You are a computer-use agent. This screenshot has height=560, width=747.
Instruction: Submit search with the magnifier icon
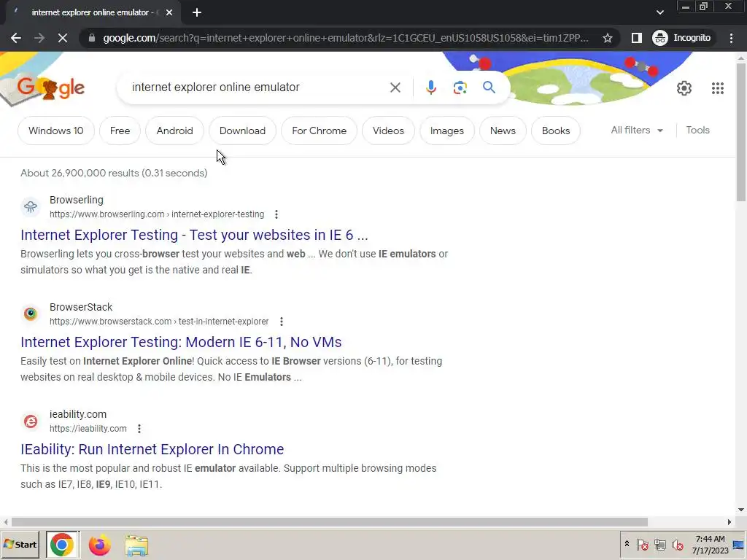point(489,87)
